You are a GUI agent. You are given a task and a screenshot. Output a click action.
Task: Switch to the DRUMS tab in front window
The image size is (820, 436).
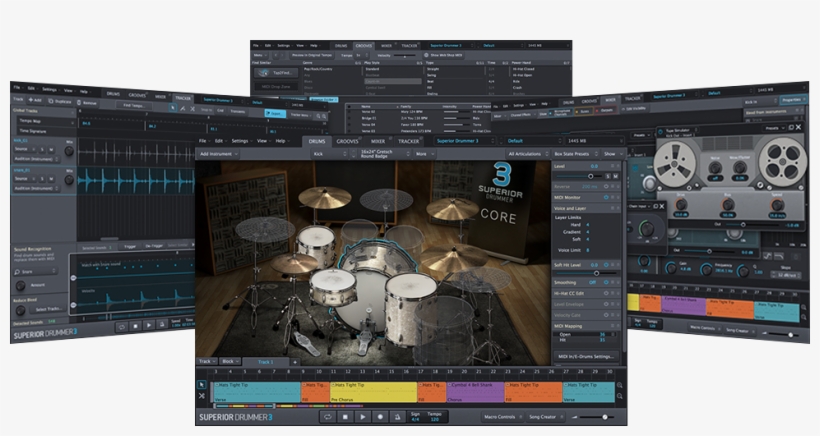[316, 141]
